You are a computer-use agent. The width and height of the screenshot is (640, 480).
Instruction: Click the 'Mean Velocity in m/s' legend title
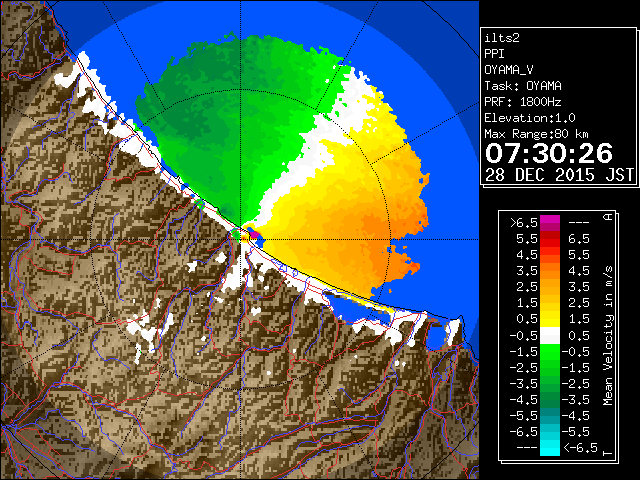point(608,335)
